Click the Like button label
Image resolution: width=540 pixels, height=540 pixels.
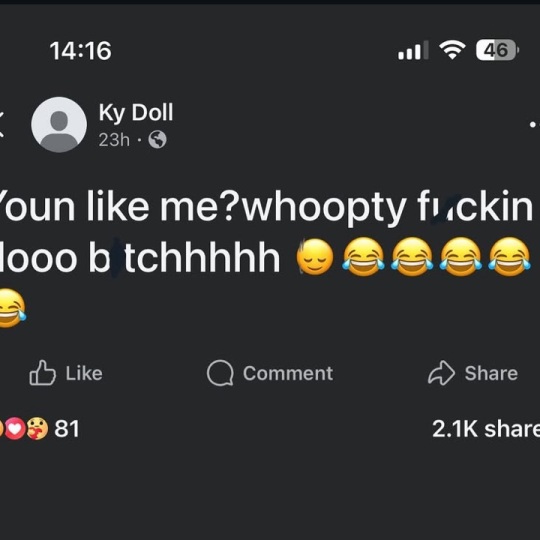[84, 373]
